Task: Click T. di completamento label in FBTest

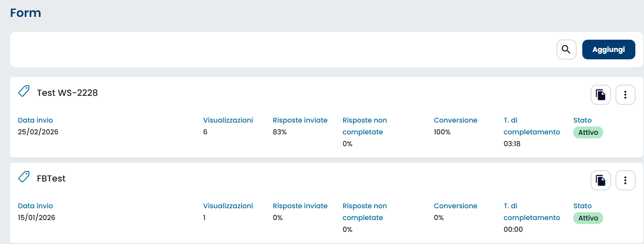Action: 532,212
